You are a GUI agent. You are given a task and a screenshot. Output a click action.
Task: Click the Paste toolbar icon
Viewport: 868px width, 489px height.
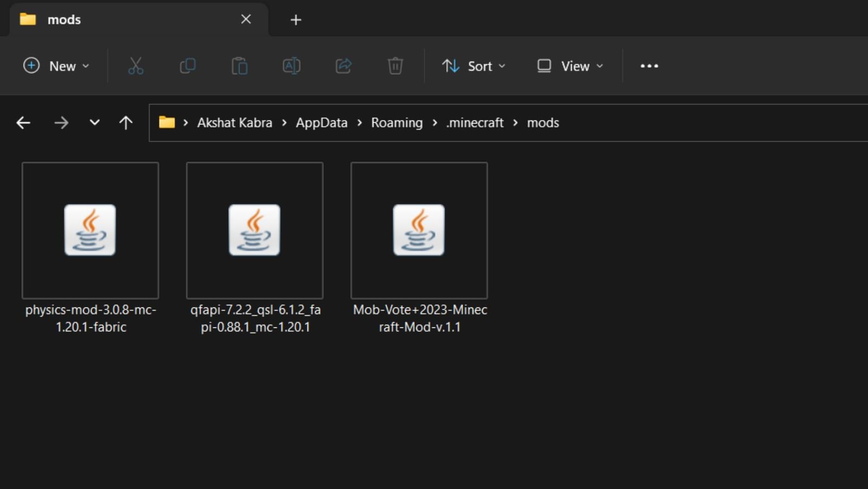click(239, 66)
